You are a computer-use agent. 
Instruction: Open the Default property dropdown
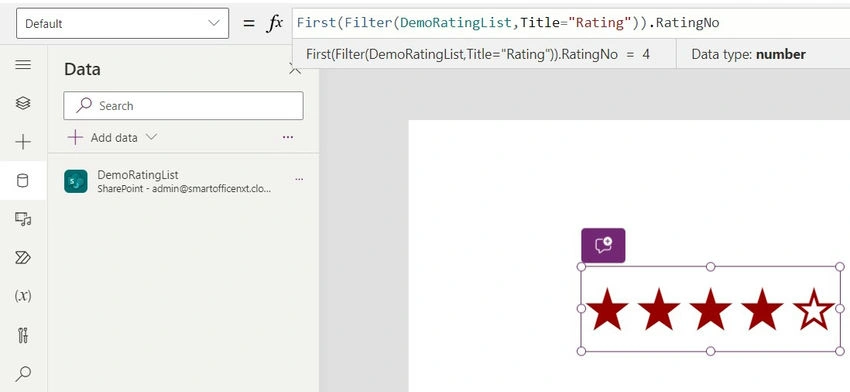[123, 23]
